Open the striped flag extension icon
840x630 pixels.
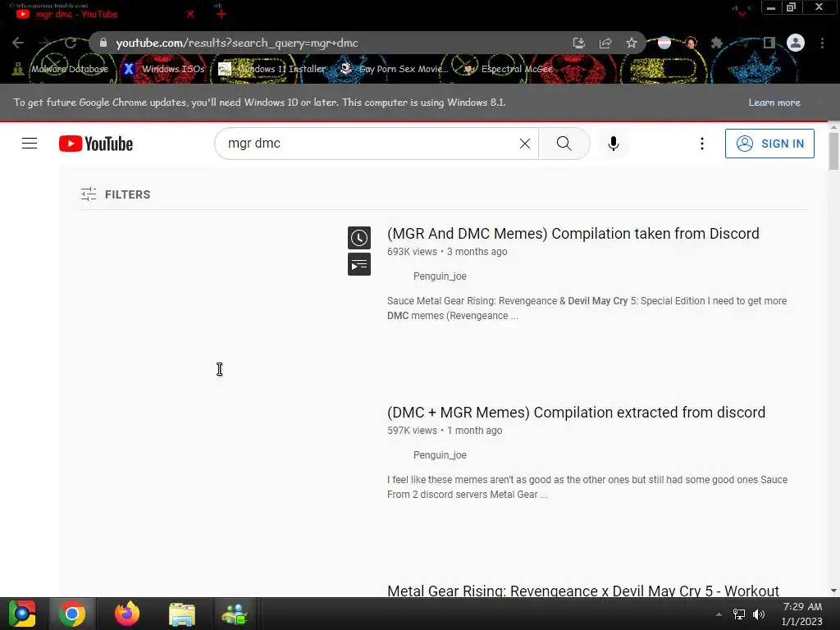(x=664, y=43)
